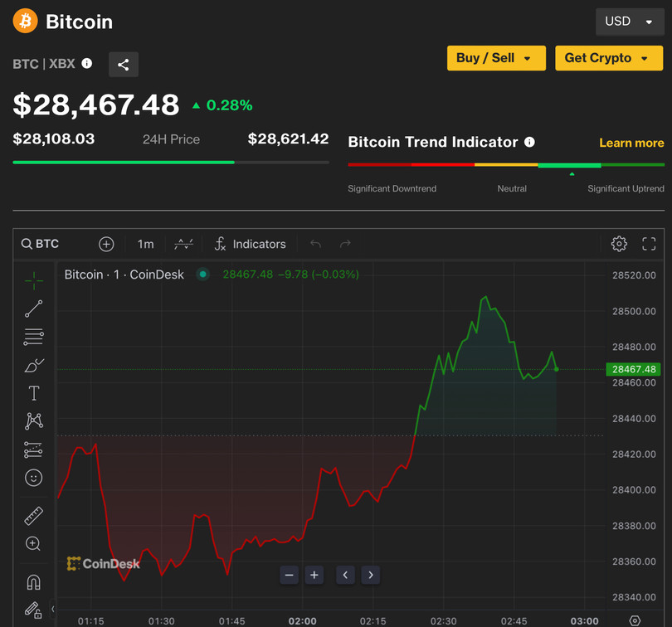Screen dimensions: 672x627
Task: Select the ruler measure tool
Action: [x=33, y=516]
